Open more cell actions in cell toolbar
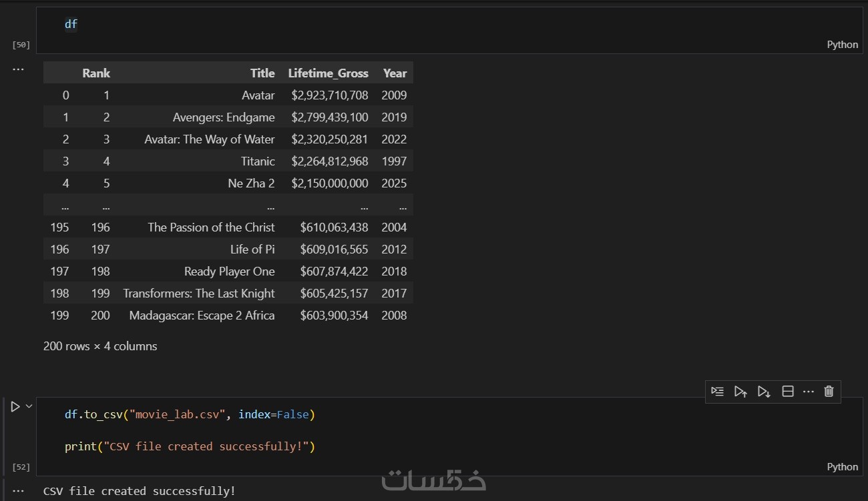 809,392
